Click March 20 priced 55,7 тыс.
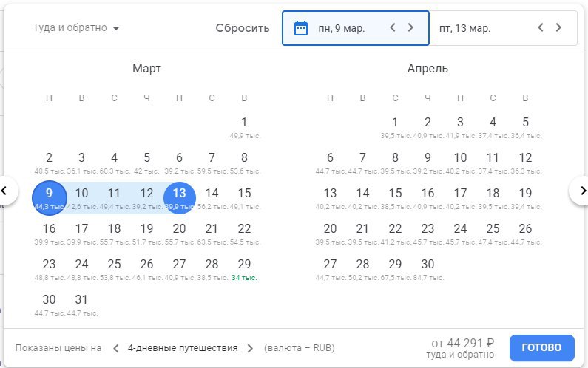The height and width of the screenshot is (368, 588). (179, 232)
